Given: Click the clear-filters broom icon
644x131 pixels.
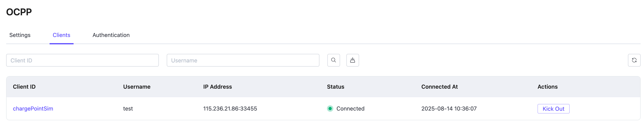Looking at the screenshot, I should click(353, 60).
